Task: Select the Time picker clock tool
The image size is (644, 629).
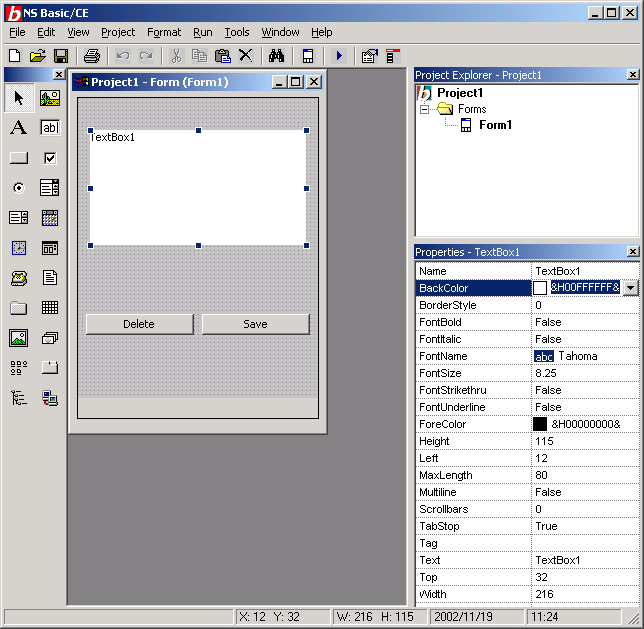Action: [x=19, y=248]
